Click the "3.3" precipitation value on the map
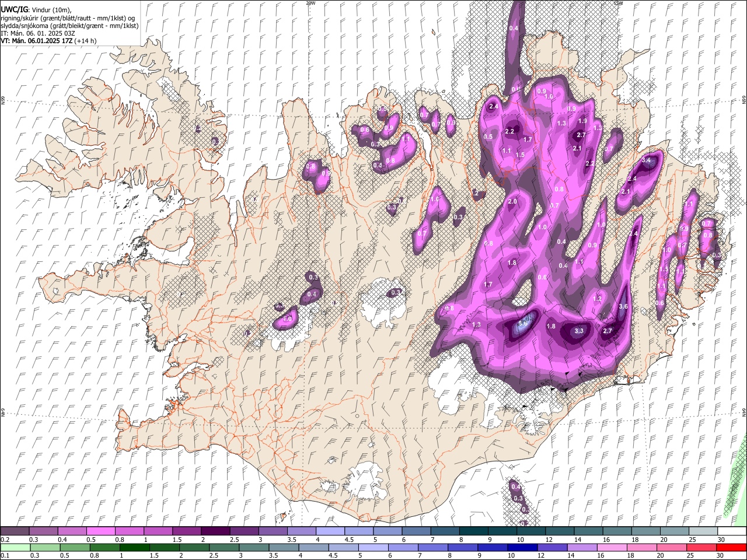 tap(579, 331)
